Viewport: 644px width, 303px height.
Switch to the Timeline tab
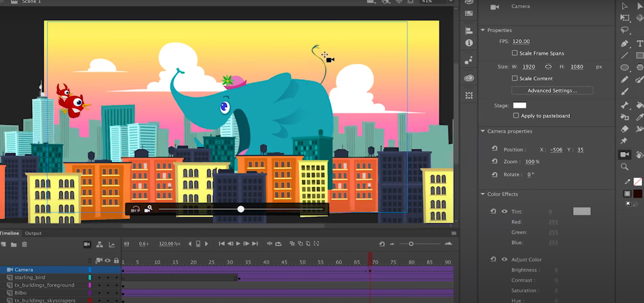coord(10,233)
